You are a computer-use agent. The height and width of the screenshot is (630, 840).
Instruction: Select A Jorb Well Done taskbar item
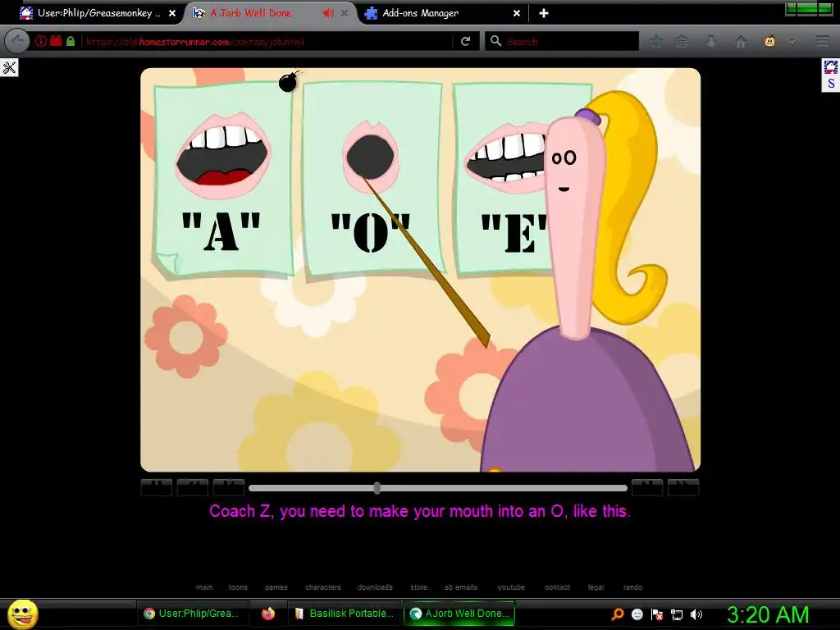tap(459, 614)
